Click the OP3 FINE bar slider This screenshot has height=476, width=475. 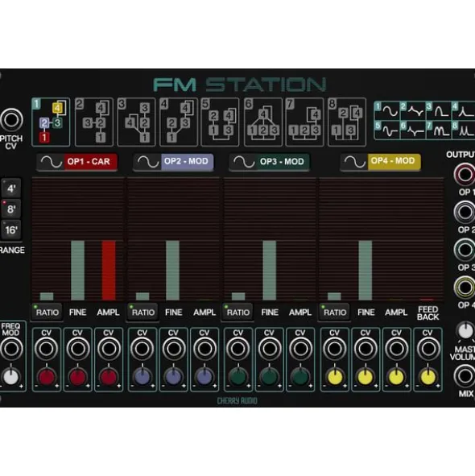[269, 271]
